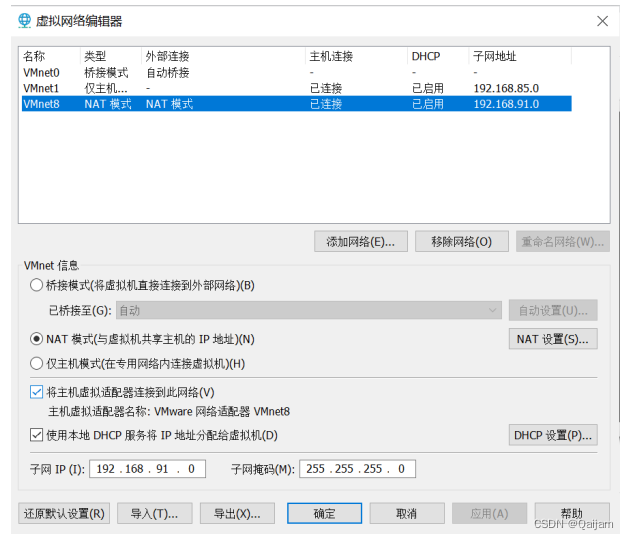Click 添加网络(E)... button
The image size is (629, 540).
click(x=361, y=242)
